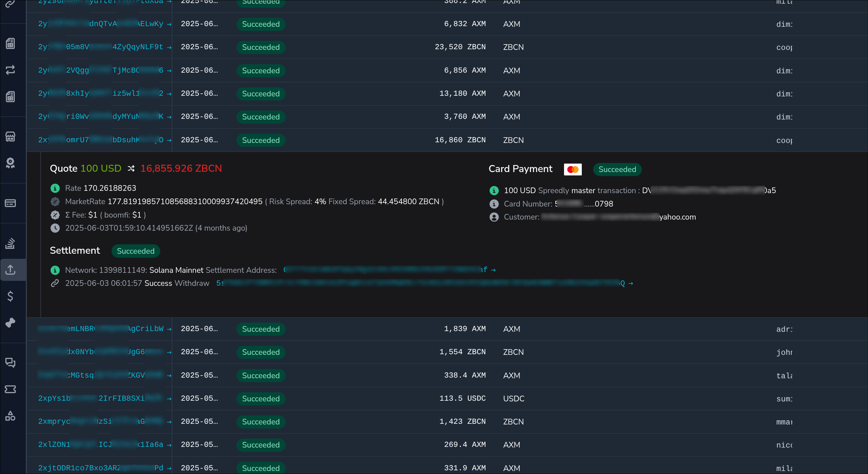Click the shapes icon in sidebar
This screenshot has height=474, width=868.
(x=10, y=416)
